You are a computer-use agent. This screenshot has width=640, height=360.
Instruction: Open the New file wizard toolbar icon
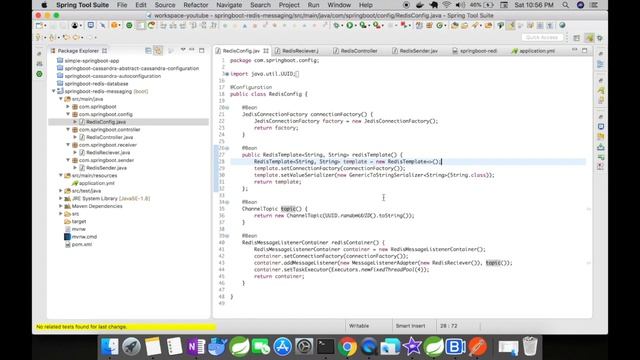click(39, 25)
